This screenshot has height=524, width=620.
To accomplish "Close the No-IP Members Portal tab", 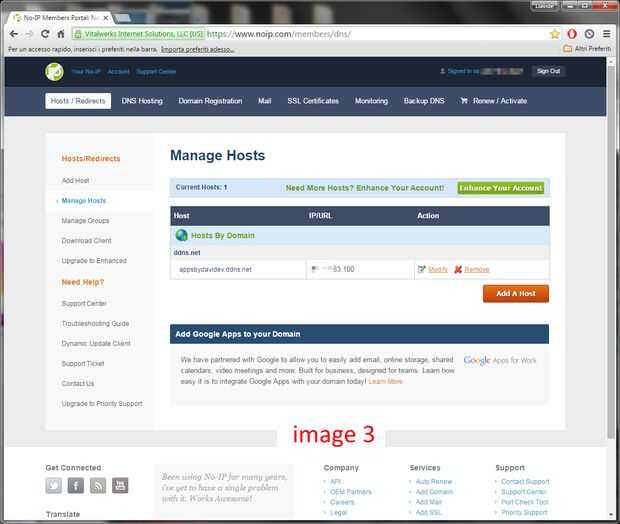I will click(x=106, y=18).
